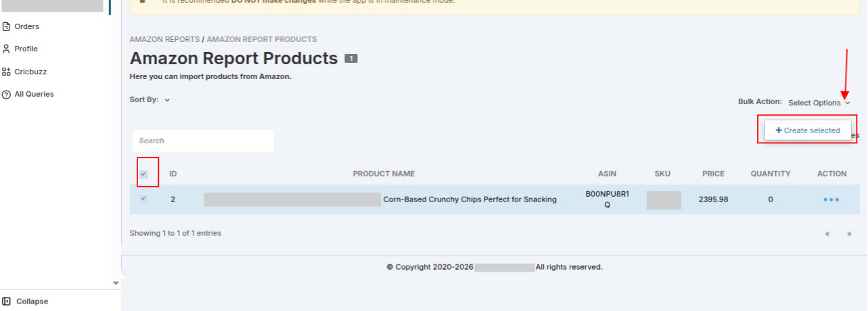Uncheck the checkbox for product ID 2
The height and width of the screenshot is (311, 868).
tap(143, 199)
